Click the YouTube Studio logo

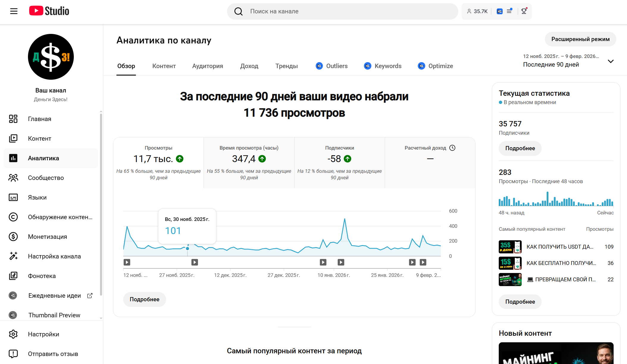(49, 11)
